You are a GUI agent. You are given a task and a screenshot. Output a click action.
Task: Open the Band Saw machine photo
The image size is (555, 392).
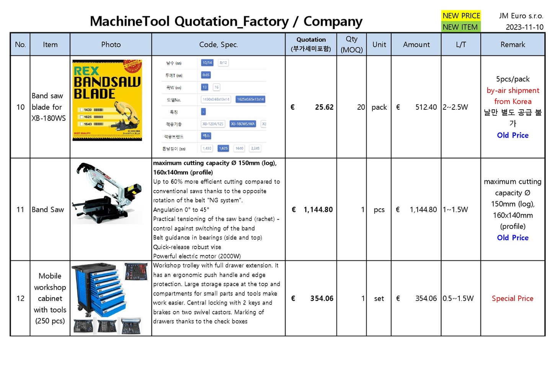point(107,193)
